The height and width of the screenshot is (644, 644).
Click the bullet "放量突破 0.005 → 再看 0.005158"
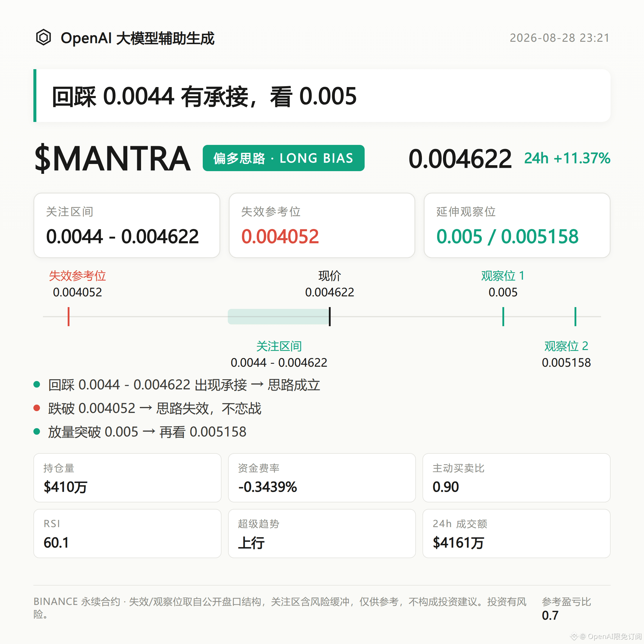coord(147,432)
